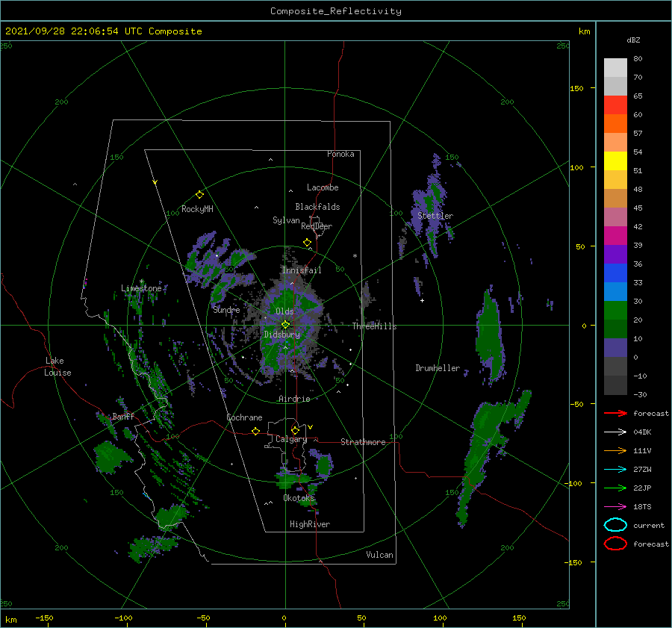Click the yellow diamond marker near RedDeer
This screenshot has width=672, height=628.
(308, 243)
